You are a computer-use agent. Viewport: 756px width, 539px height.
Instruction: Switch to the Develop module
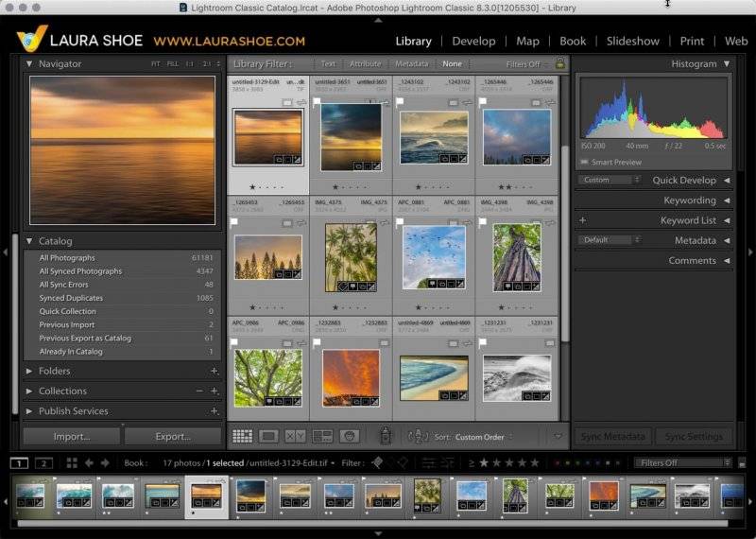click(473, 41)
